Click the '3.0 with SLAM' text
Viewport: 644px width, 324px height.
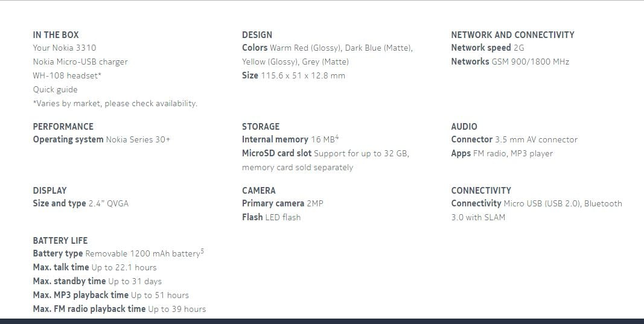coord(478,217)
